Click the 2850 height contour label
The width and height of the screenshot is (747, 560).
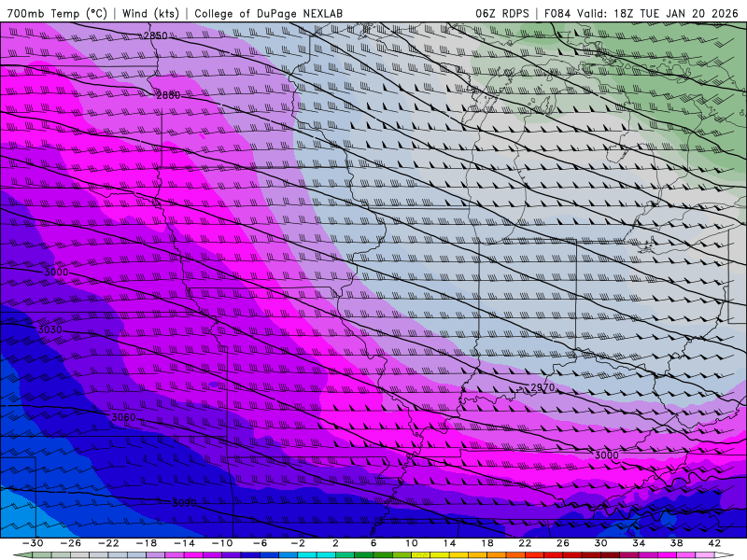(x=155, y=35)
